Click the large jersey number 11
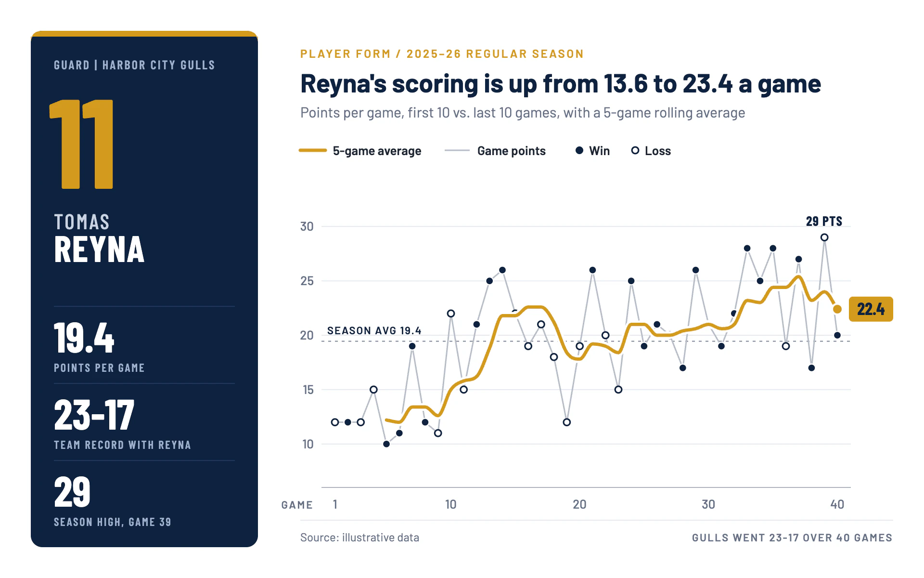The height and width of the screenshot is (578, 924). click(82, 144)
